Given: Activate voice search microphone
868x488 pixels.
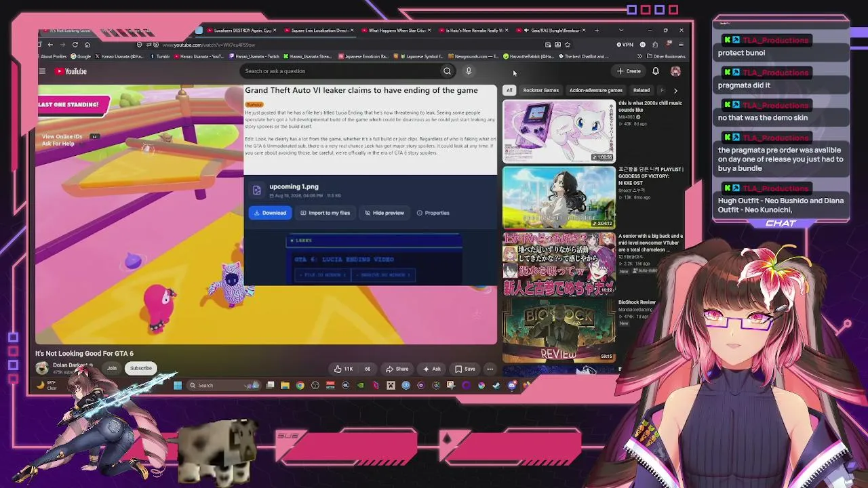Looking at the screenshot, I should 469,71.
